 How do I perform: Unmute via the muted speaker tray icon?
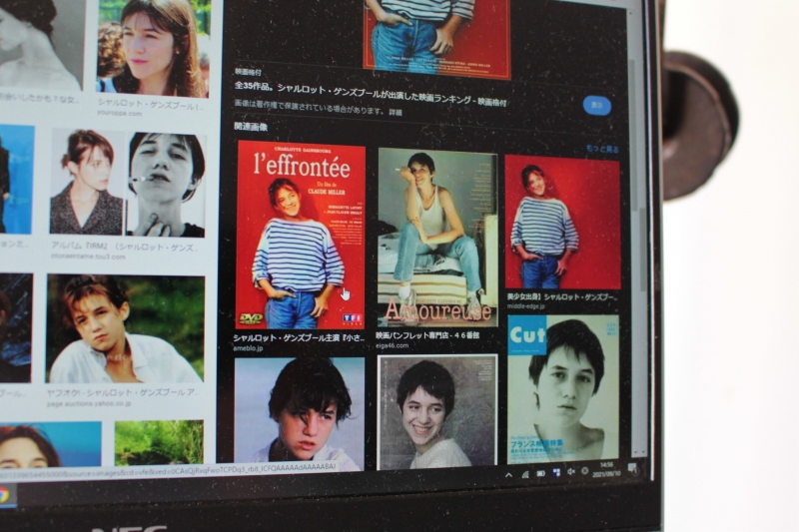coord(571,472)
